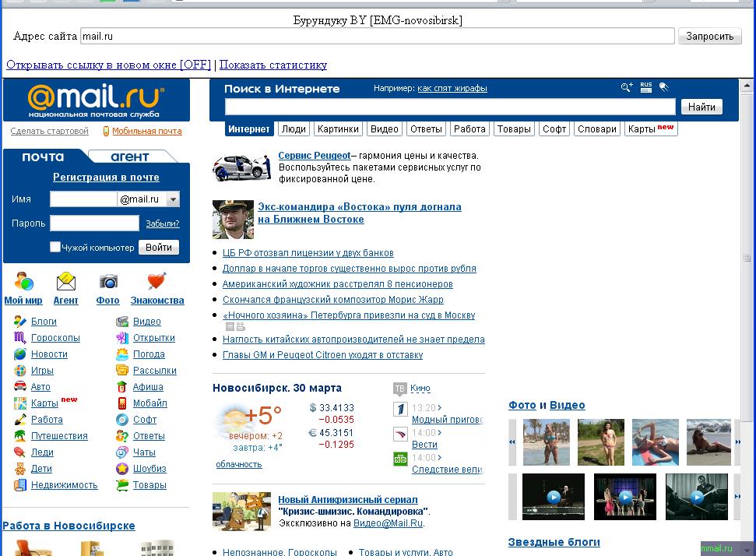Click the Новости globe icon
The image size is (756, 556).
(x=19, y=354)
